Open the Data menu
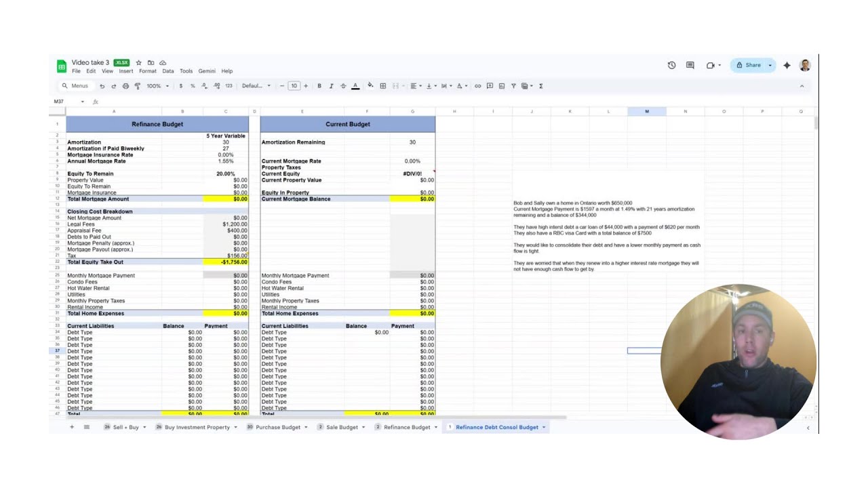The width and height of the screenshot is (868, 488). 168,71
